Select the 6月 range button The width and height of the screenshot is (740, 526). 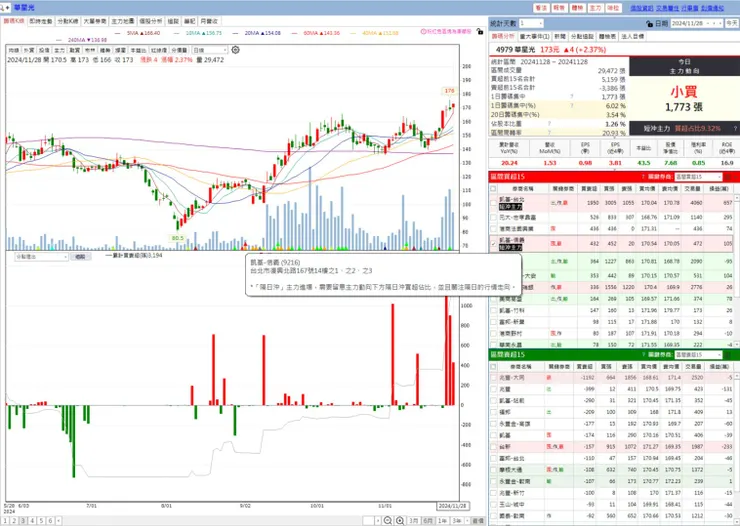[x=428, y=521]
